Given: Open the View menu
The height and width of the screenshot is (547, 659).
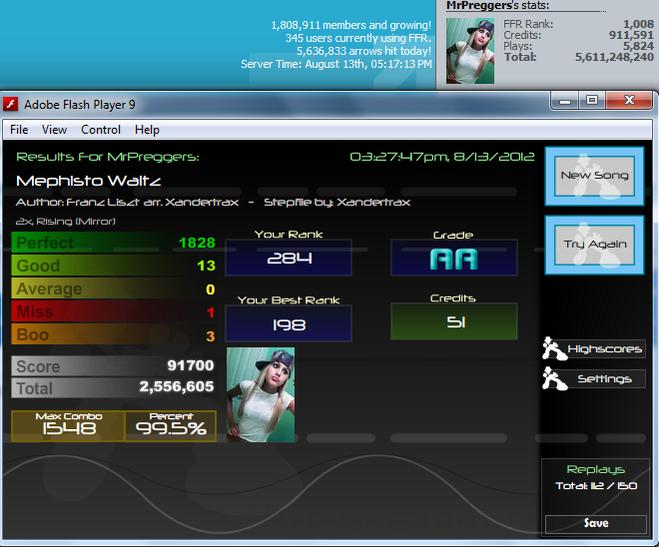Looking at the screenshot, I should coord(54,130).
